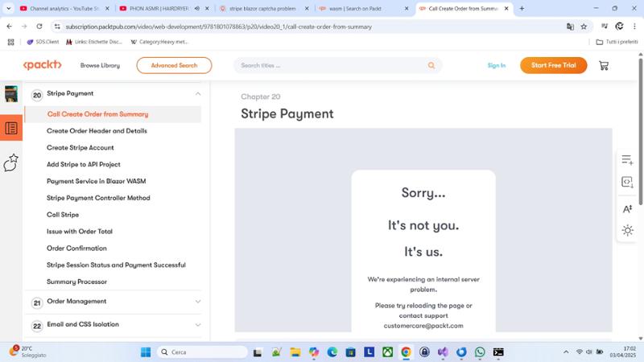Open WhatsApp from taskbar
Viewport: 644px width, 362px height.
[480, 352]
